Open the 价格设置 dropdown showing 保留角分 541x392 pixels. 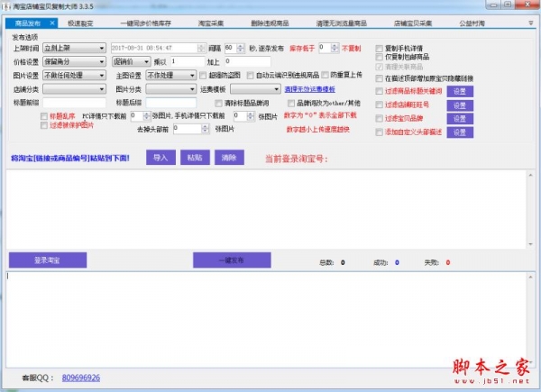click(74, 61)
